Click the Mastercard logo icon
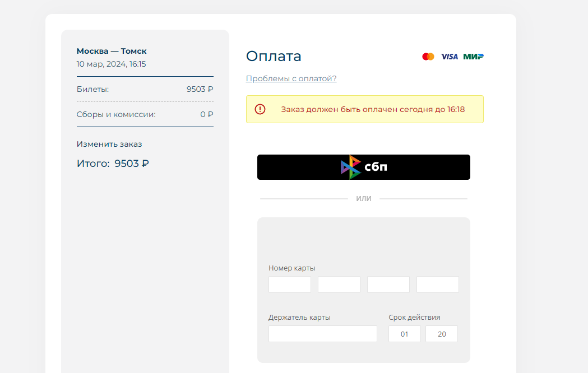The height and width of the screenshot is (373, 588). [428, 57]
